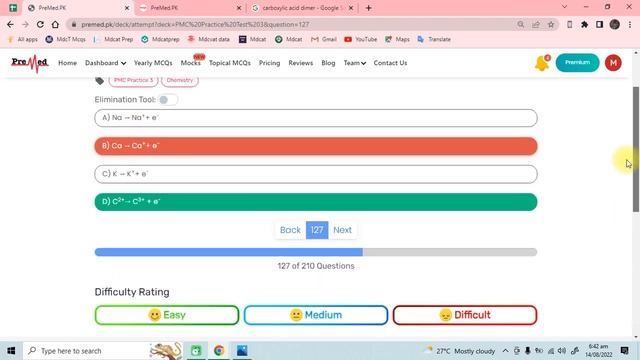Open Topical MCQs nav item

(230, 63)
